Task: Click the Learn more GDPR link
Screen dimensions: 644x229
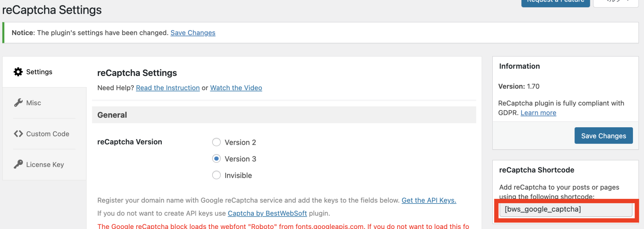Action: point(538,112)
